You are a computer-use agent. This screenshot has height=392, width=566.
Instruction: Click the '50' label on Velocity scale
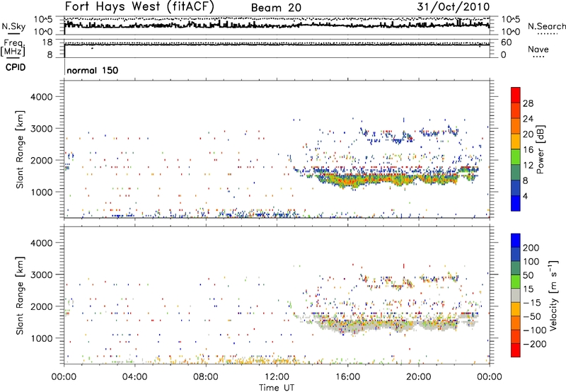(x=528, y=275)
